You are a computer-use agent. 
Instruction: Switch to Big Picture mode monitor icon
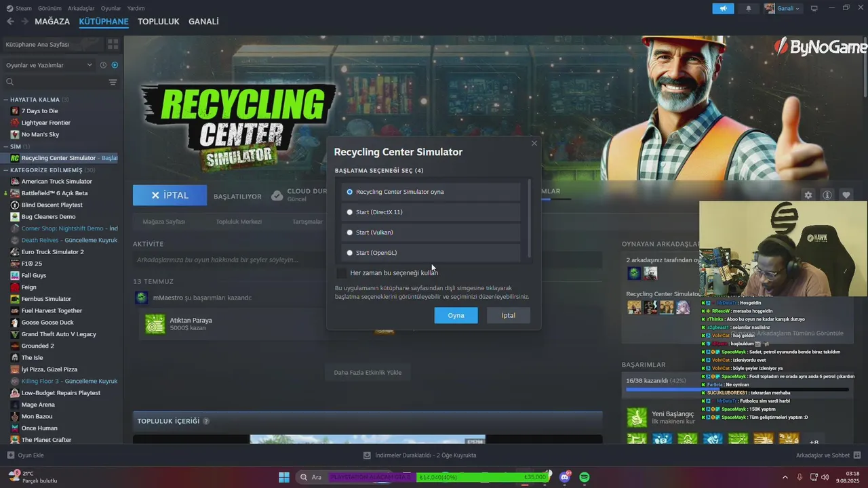tap(814, 8)
